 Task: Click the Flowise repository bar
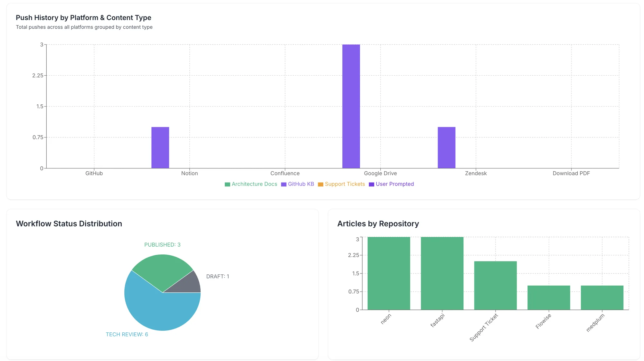pos(549,298)
